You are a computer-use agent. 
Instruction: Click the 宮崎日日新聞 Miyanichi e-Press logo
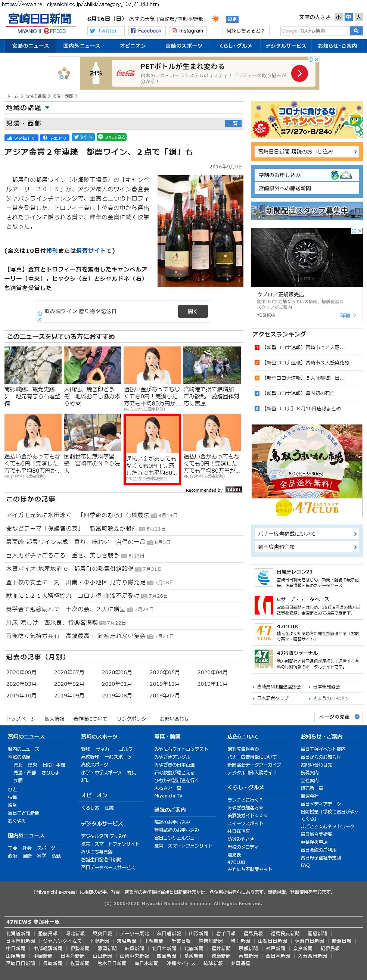41,24
